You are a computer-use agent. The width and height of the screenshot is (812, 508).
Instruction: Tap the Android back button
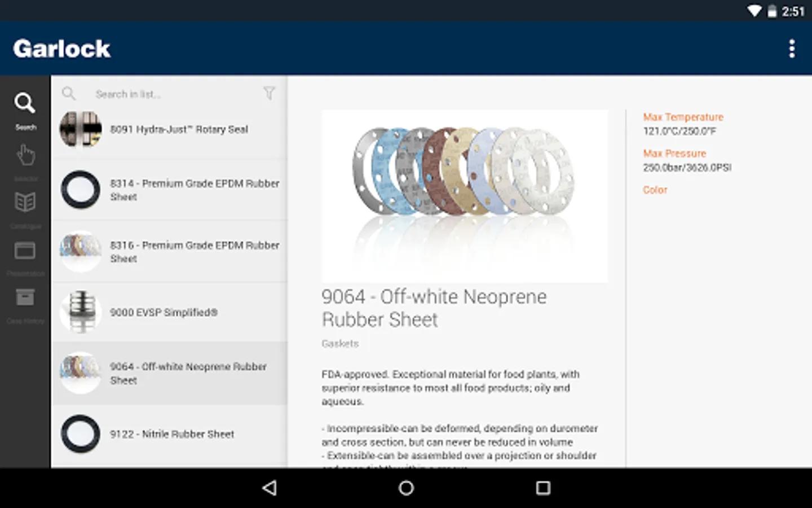270,488
